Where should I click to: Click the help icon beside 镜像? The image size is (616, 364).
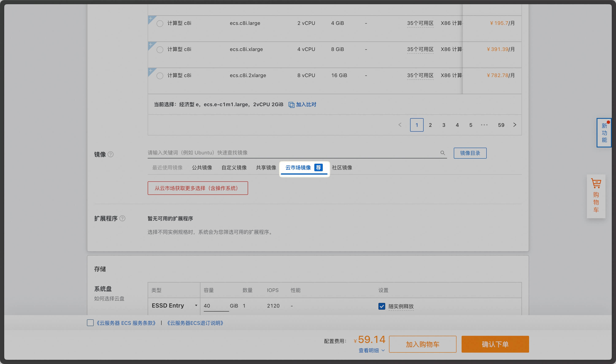coord(111,154)
